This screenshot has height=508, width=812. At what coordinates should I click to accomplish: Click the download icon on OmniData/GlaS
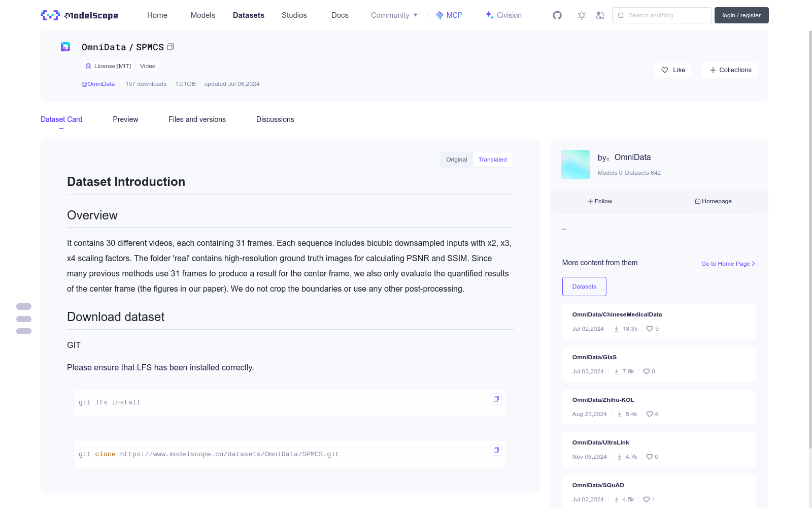[617, 371]
